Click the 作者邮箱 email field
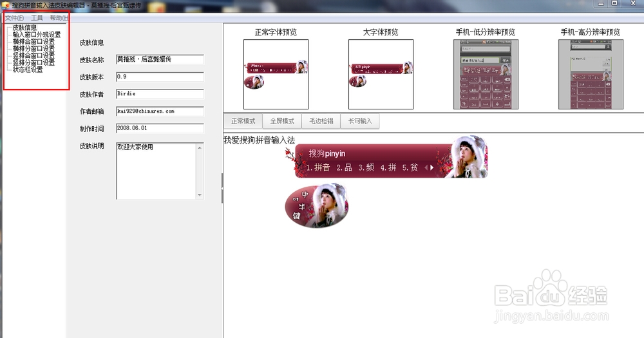 pos(160,111)
